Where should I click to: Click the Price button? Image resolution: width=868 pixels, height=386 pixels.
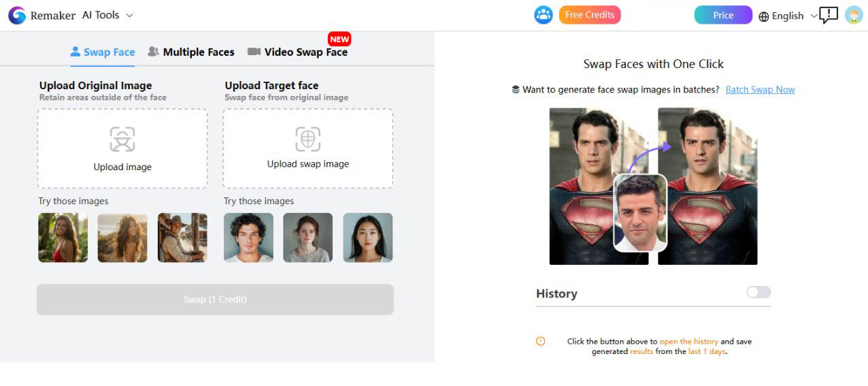[723, 15]
